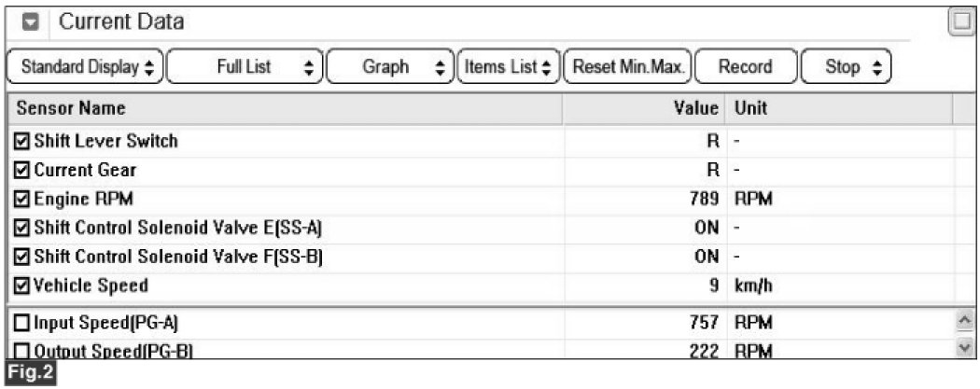Click scroll up arrow in lower list
The height and width of the screenshot is (389, 980).
pyautogui.click(x=965, y=322)
